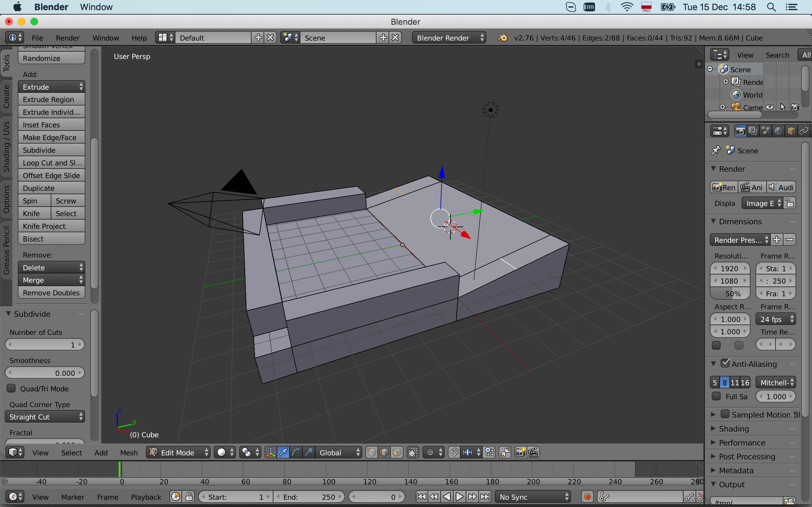Enable the Quad/Tri Mode checkbox
812x507 pixels.
pyautogui.click(x=11, y=388)
